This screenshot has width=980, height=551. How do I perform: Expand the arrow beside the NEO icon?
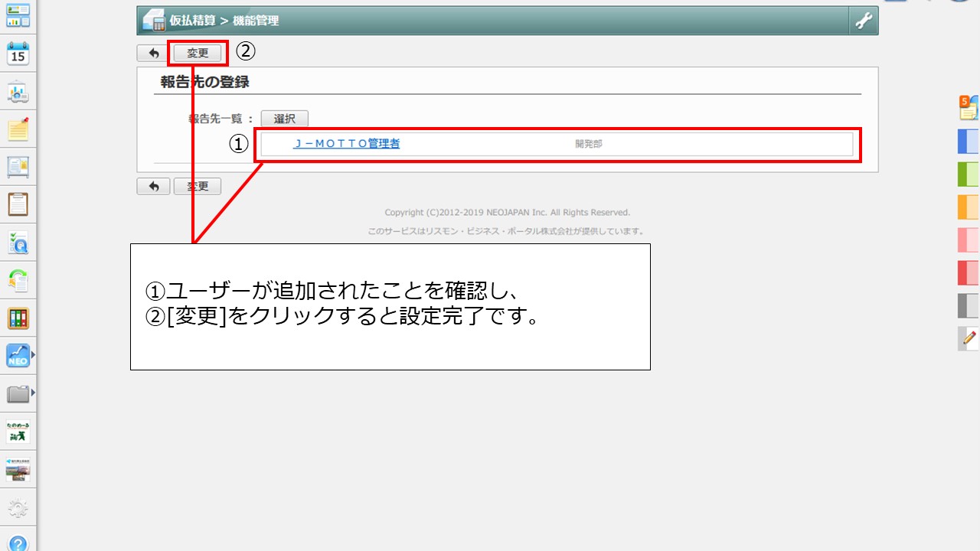click(x=33, y=356)
